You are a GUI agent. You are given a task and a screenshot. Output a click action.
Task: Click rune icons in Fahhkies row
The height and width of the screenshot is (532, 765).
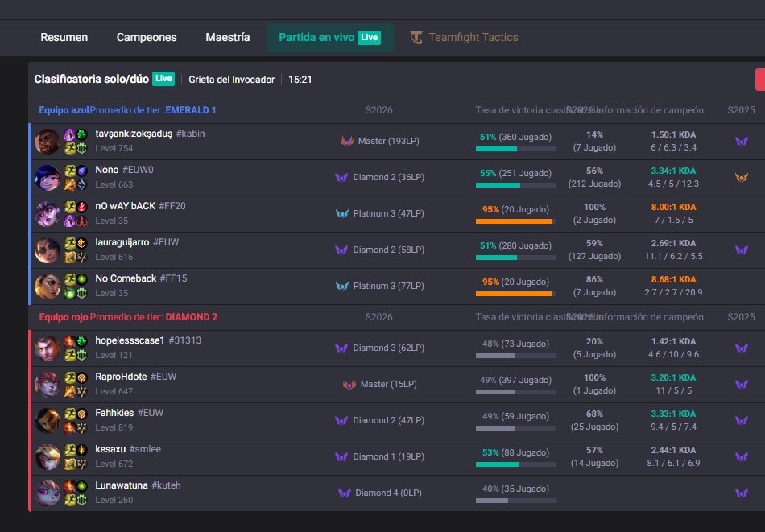point(81,420)
